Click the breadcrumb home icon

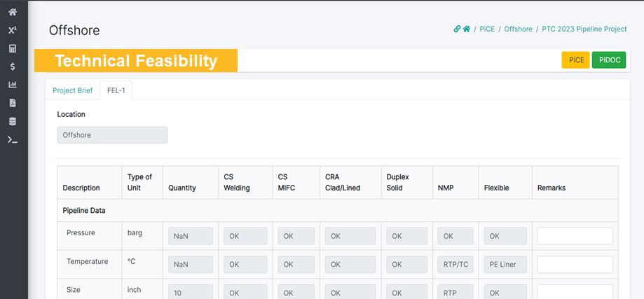click(x=466, y=29)
